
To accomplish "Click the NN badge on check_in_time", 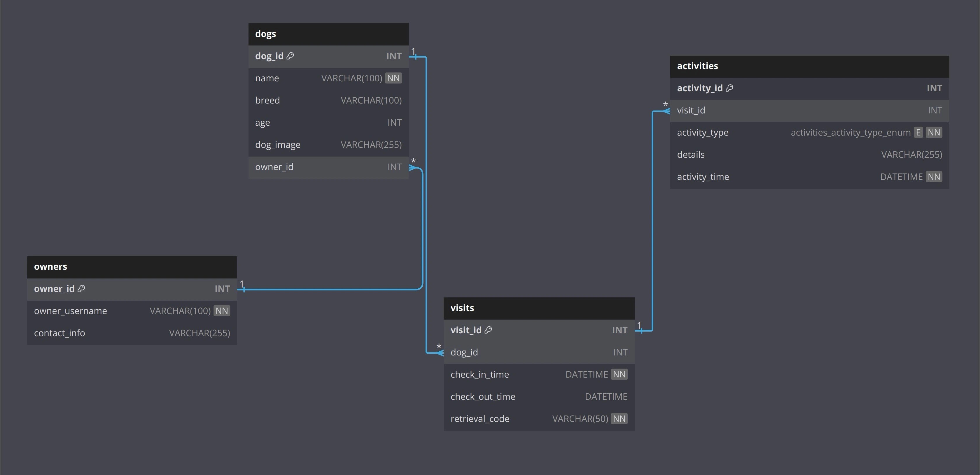I will (619, 375).
